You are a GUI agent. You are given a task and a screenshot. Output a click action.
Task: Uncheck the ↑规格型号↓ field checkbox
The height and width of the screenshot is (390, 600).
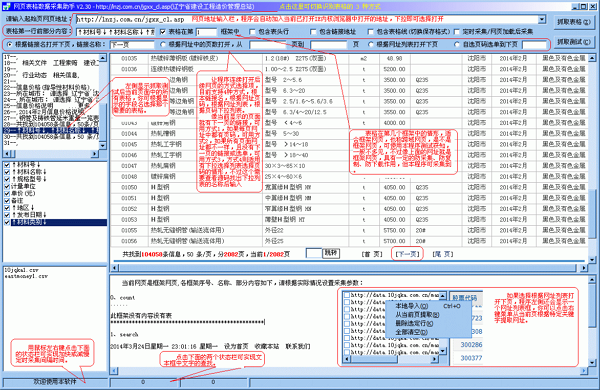[7, 179]
